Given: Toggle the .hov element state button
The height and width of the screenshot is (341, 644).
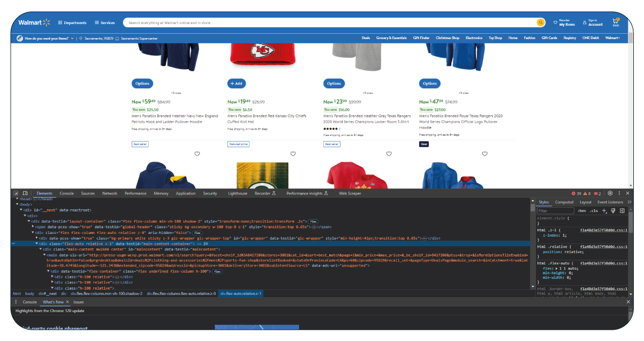Looking at the screenshot, I should 581,211.
